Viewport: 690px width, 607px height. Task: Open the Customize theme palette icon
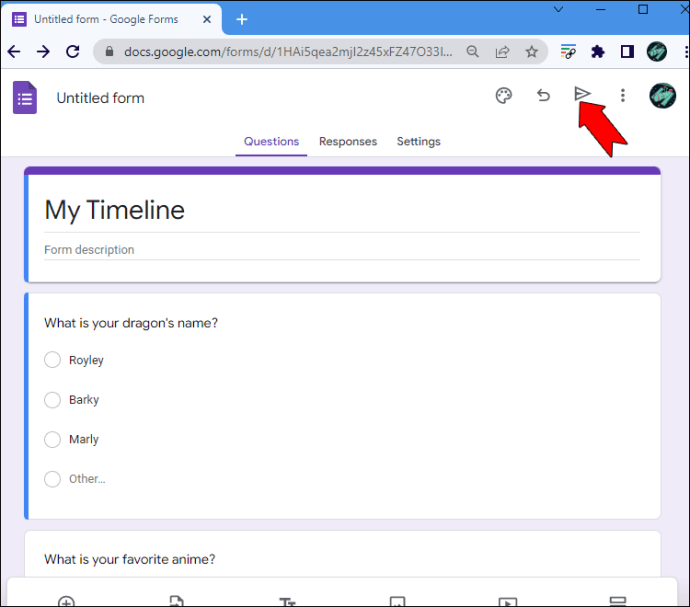point(503,96)
